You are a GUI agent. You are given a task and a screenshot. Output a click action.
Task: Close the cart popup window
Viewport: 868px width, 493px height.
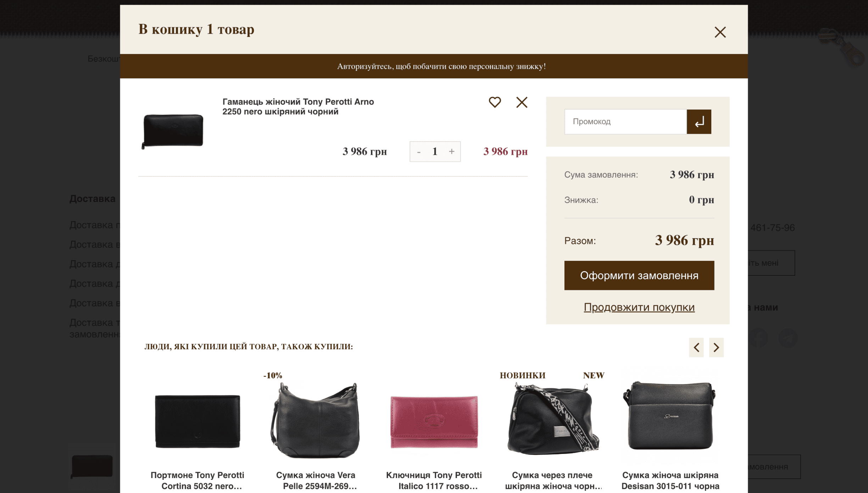coord(720,32)
